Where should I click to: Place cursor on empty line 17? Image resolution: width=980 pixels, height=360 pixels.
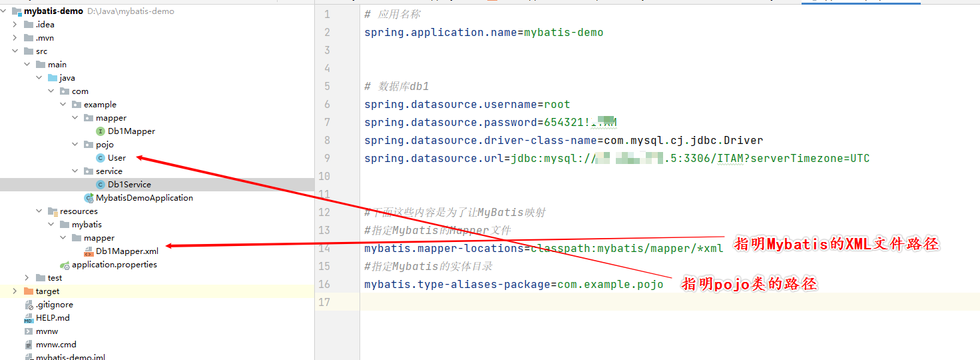click(669, 302)
